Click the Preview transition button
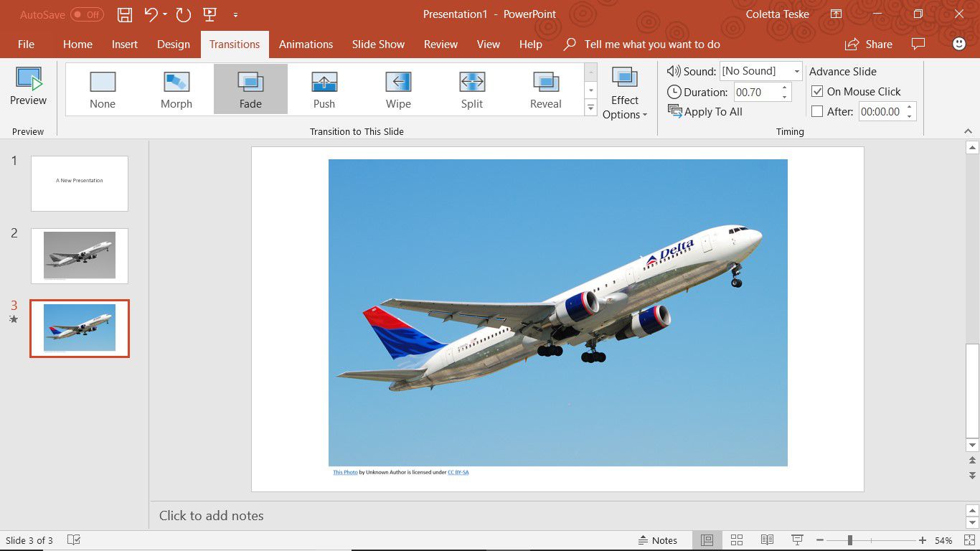Viewport: 980px width, 551px height. coord(29,88)
